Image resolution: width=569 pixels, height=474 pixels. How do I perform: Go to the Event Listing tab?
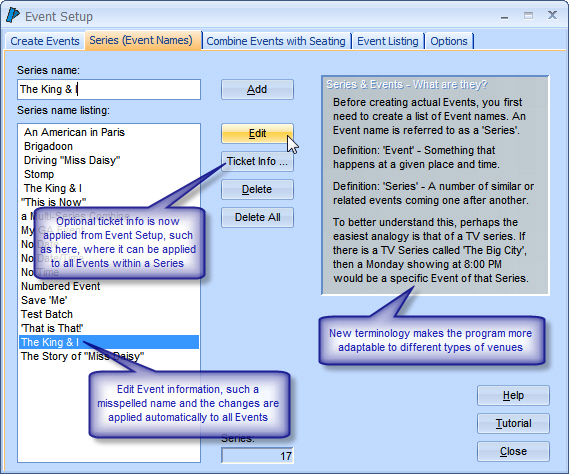[388, 41]
